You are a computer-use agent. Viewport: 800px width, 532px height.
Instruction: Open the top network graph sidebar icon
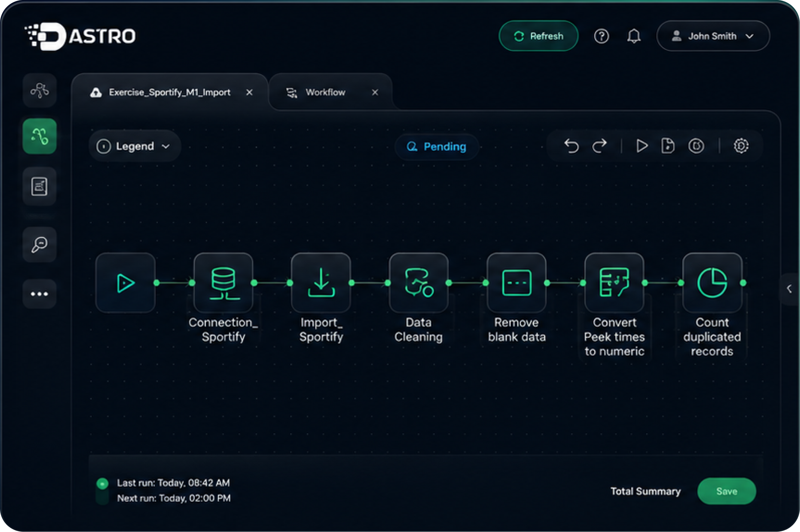point(40,90)
